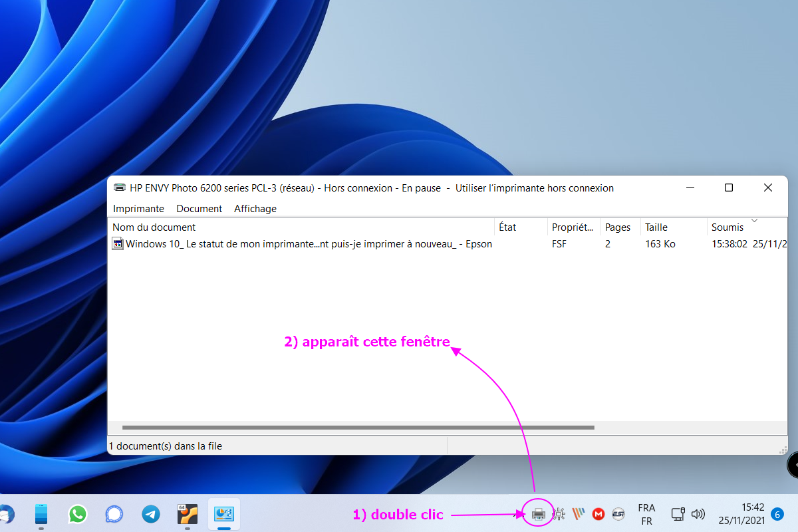Viewport: 798px width, 532px height.
Task: Sort by the Taille column header
Action: [674, 227]
